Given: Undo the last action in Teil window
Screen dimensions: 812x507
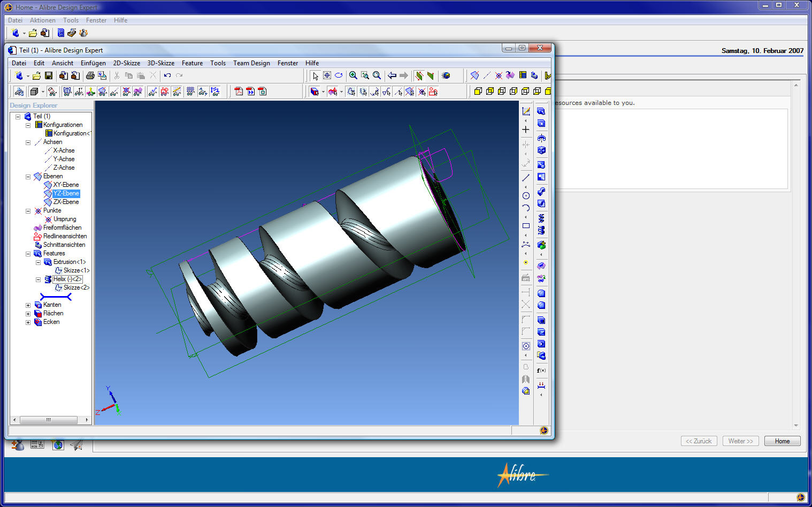Looking at the screenshot, I should point(167,75).
